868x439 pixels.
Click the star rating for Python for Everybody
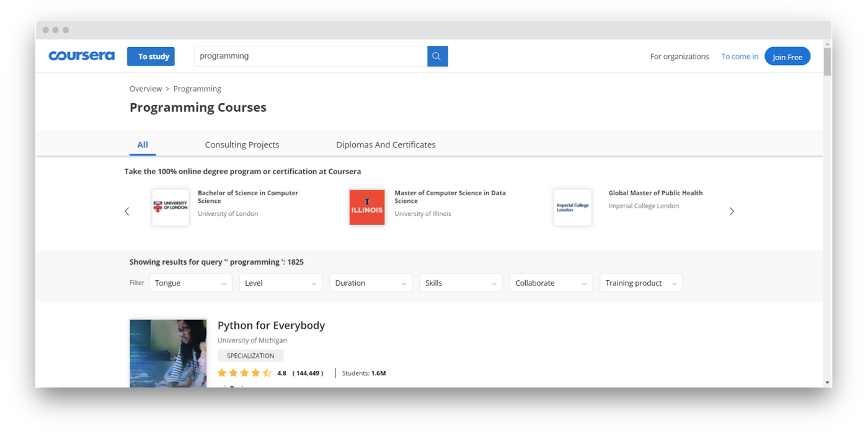click(x=244, y=373)
